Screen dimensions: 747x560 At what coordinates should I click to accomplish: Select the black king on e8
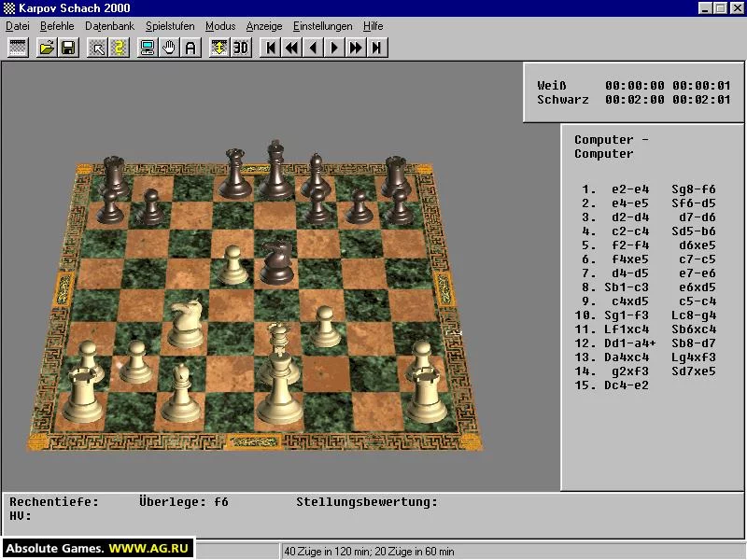point(275,170)
